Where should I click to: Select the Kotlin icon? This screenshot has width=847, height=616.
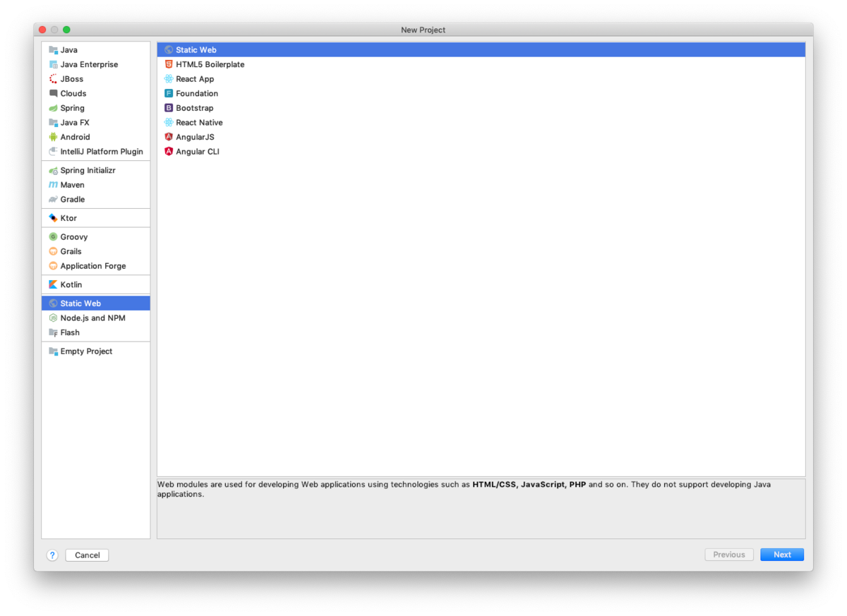tap(53, 284)
